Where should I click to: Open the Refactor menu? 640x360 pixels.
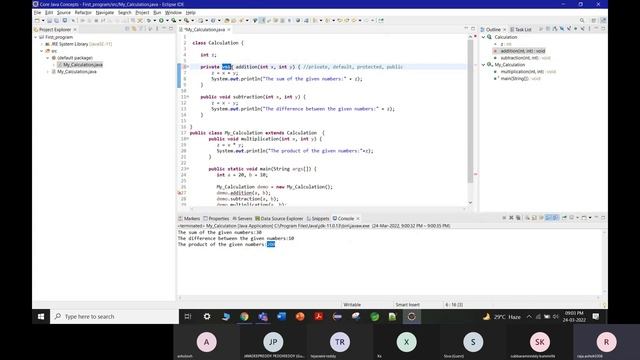83,13
